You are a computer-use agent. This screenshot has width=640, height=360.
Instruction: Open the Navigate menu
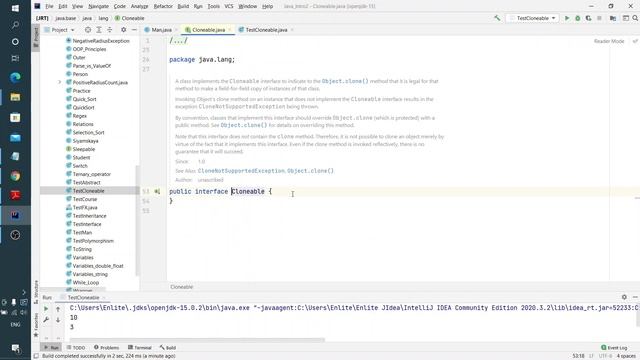[x=98, y=6]
